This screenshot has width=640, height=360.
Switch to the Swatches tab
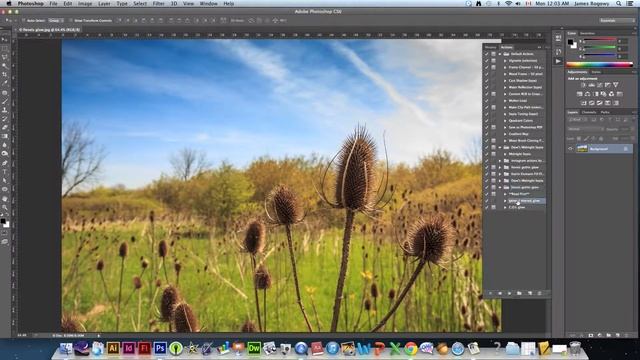(587, 33)
